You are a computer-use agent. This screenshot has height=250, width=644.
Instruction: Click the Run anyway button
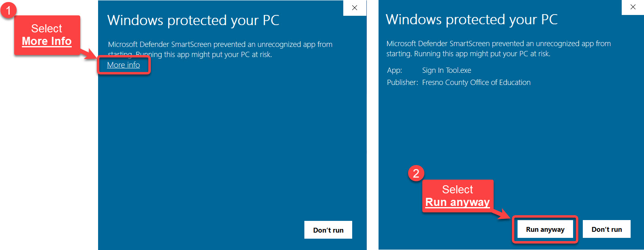545,229
